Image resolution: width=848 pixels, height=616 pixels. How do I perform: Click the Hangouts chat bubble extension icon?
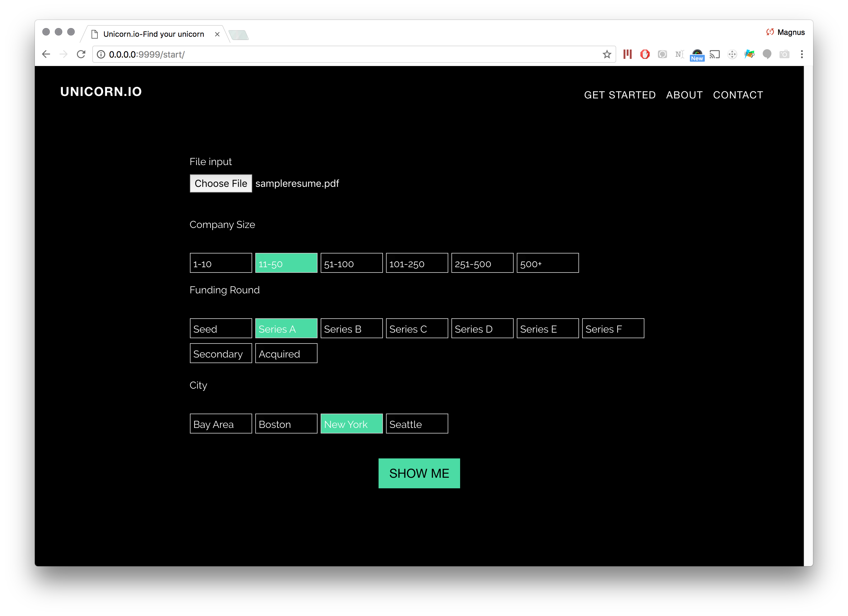click(766, 54)
